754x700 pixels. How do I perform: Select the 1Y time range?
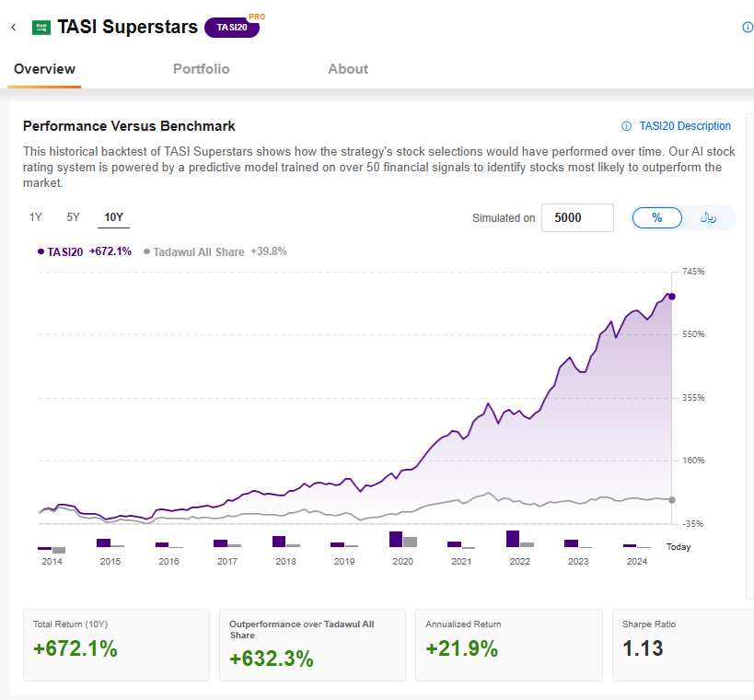click(x=36, y=217)
